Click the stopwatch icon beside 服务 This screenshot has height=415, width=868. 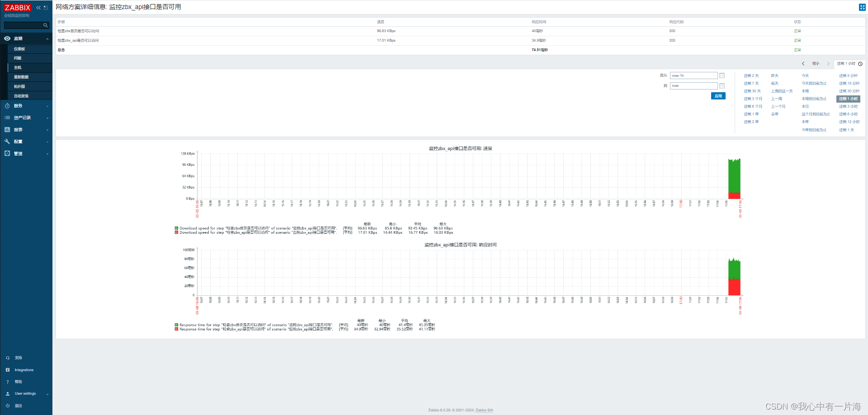point(7,106)
